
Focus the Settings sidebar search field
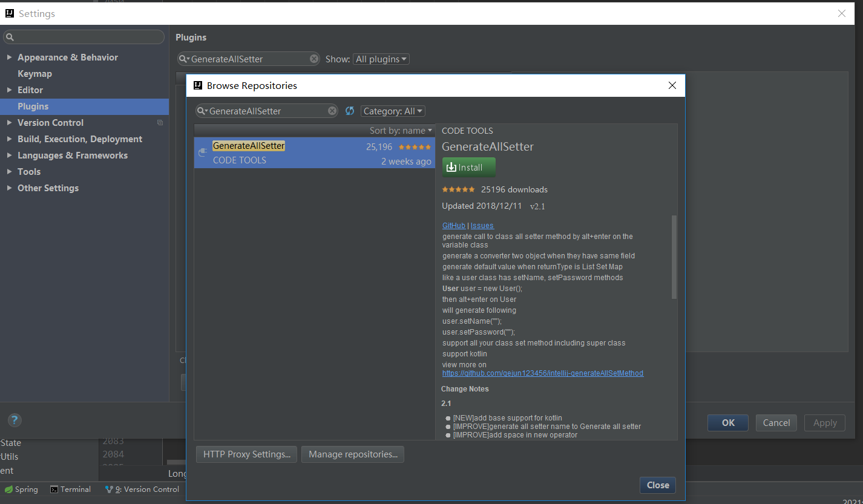84,38
